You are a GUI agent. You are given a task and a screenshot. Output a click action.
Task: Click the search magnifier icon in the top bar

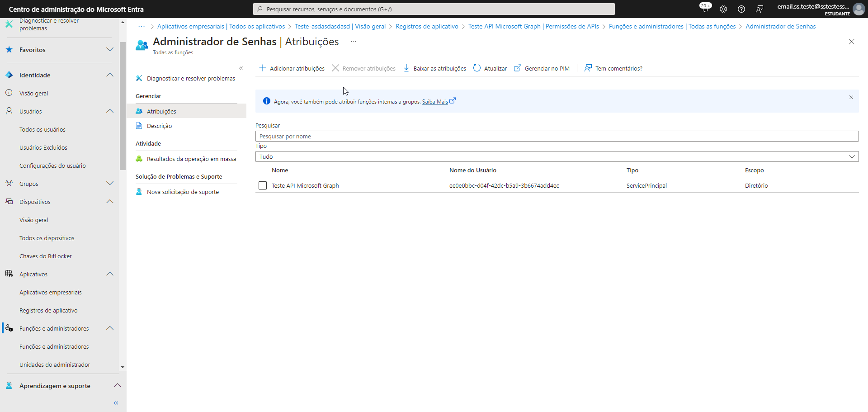point(260,9)
